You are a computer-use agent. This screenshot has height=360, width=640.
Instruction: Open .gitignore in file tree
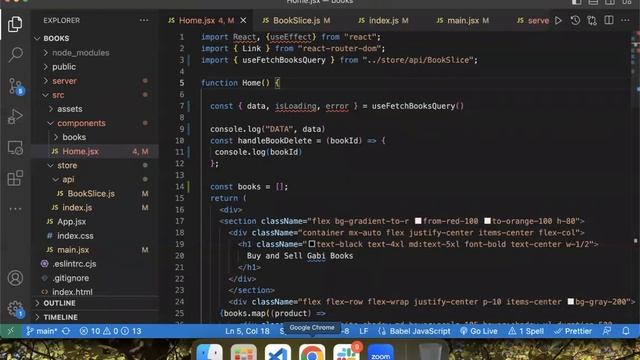click(71, 278)
